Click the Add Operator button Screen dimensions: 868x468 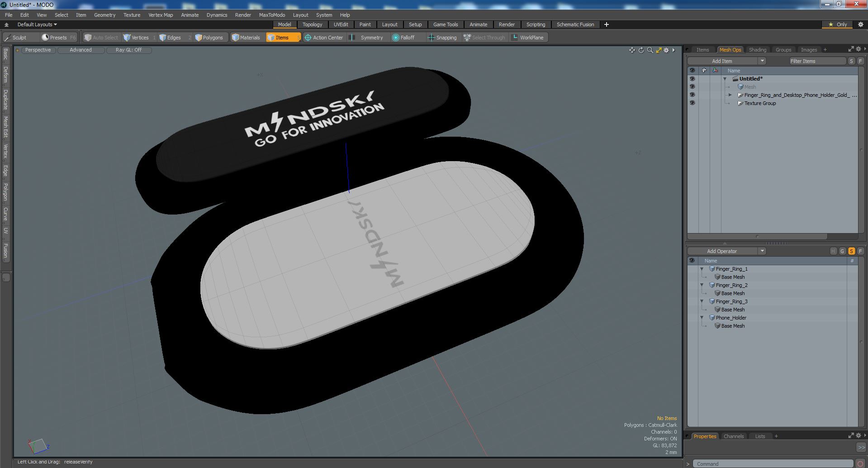[722, 251]
